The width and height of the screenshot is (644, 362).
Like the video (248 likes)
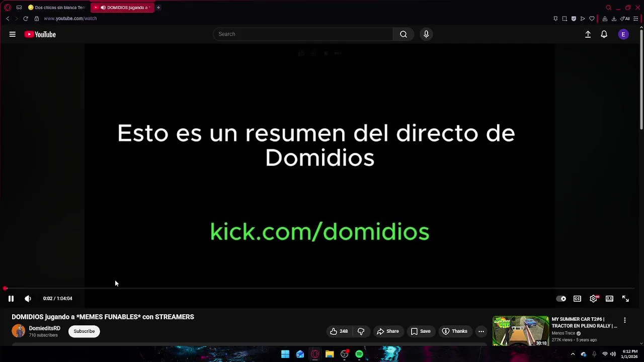point(339,331)
